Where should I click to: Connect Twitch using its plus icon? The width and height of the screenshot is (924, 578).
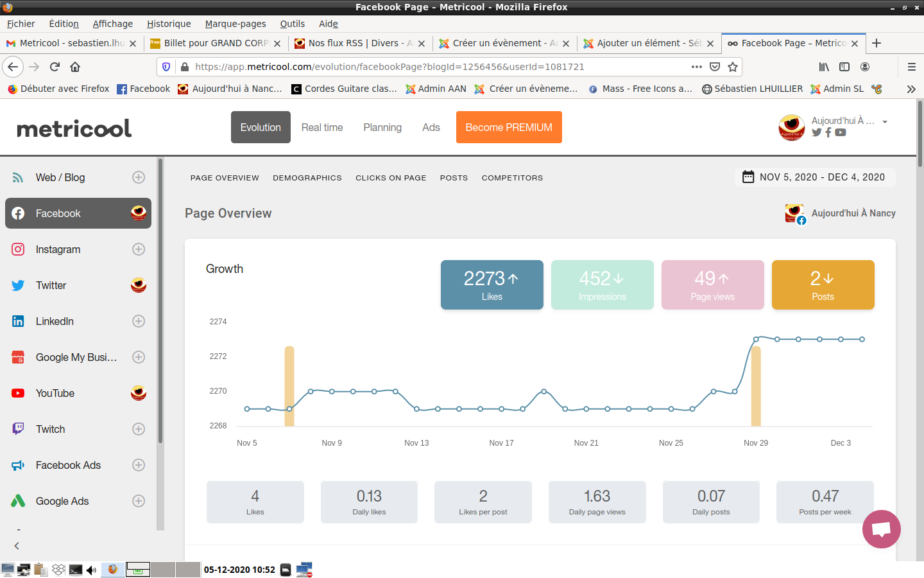139,429
